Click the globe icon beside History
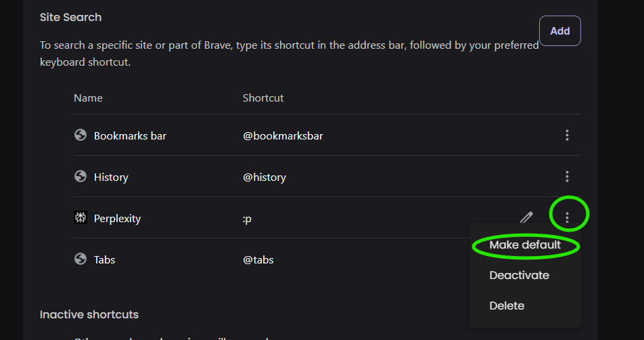Viewport: 644px width, 340px height. [x=80, y=177]
